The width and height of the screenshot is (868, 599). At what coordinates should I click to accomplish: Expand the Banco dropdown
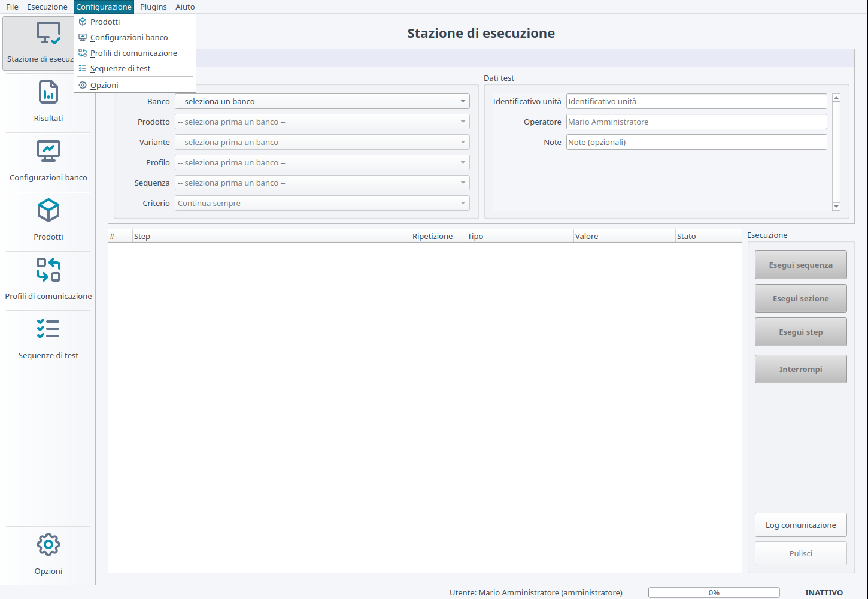[322, 101]
